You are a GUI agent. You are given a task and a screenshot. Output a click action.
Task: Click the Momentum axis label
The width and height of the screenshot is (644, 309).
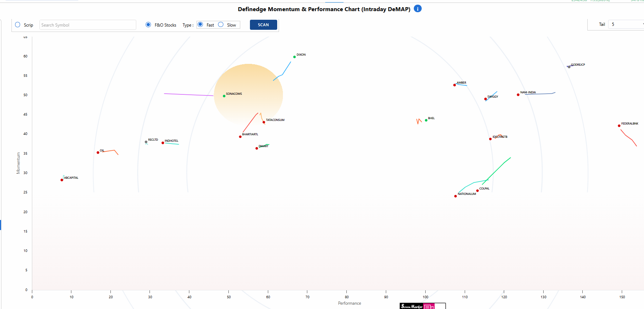tap(18, 163)
